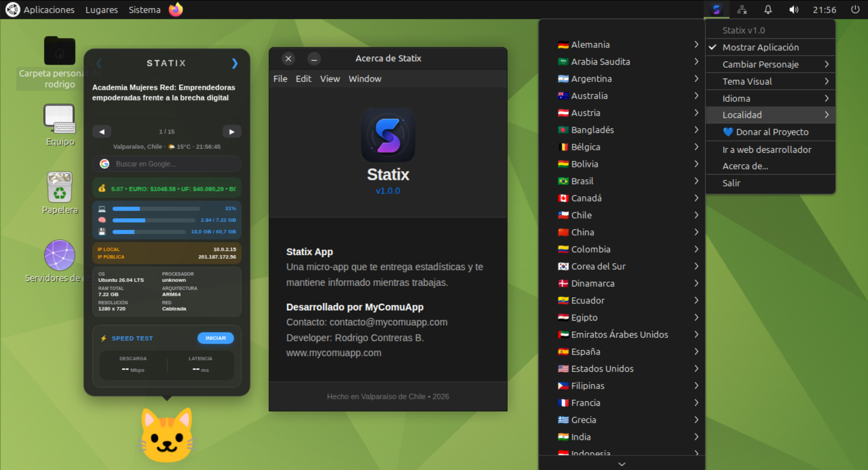Select Salir to quit Statix

(x=770, y=183)
